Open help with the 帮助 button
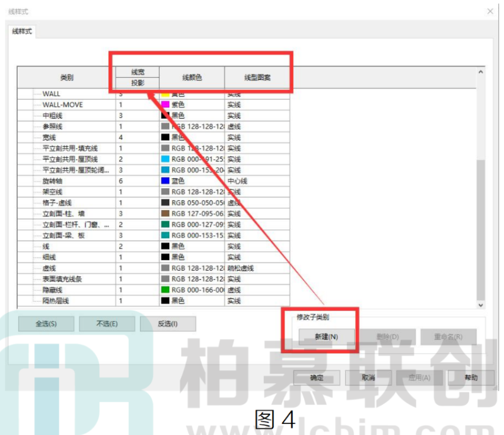 (x=471, y=378)
